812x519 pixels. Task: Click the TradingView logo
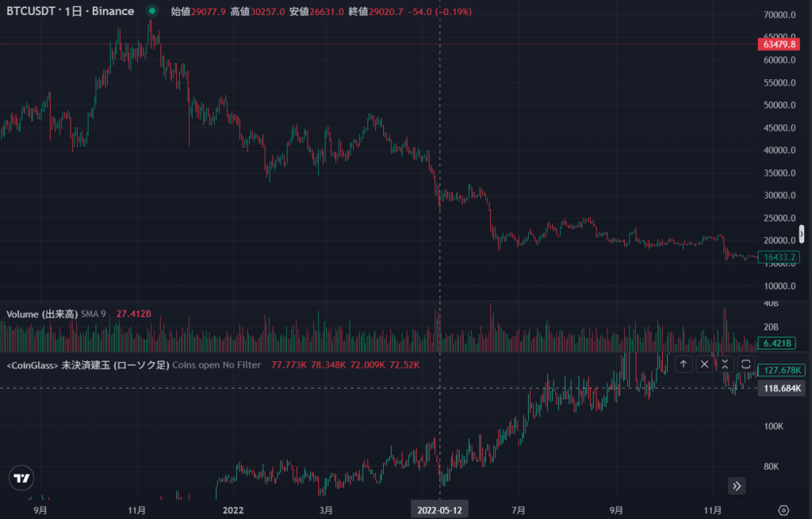(x=21, y=478)
